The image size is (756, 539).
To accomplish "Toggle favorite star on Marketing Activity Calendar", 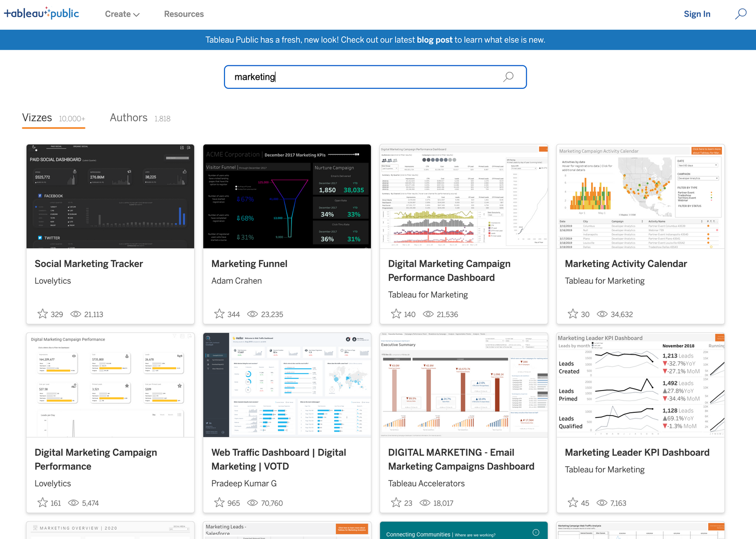I will (x=573, y=313).
